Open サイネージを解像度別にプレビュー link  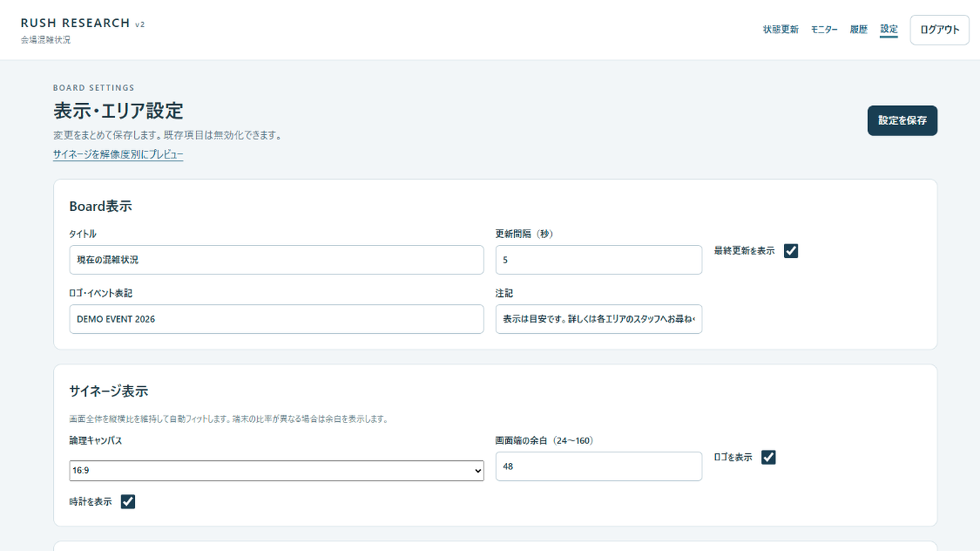click(118, 154)
